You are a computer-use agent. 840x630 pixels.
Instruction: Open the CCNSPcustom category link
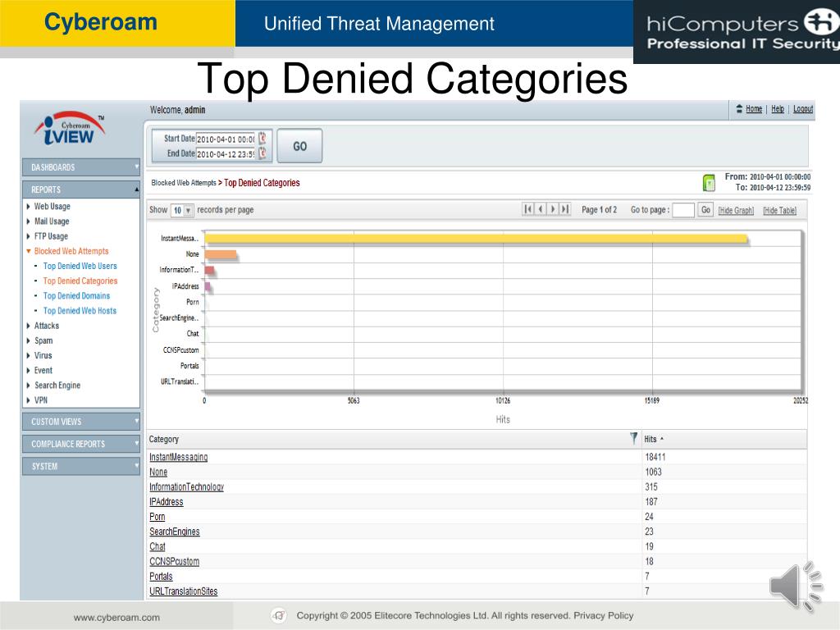pyautogui.click(x=174, y=561)
